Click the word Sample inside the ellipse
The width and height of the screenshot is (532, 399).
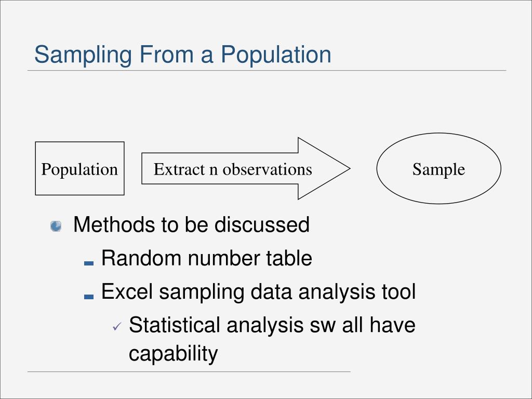[x=438, y=169]
